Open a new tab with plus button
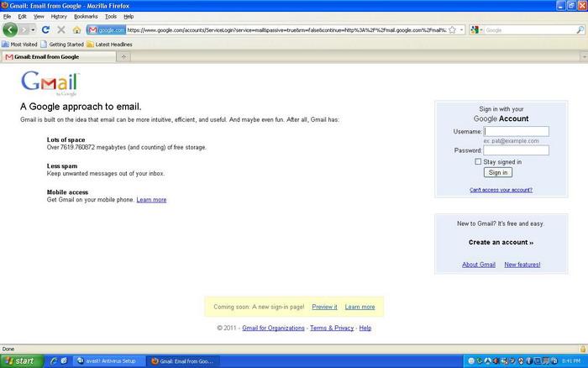The height and width of the screenshot is (368, 588). (x=123, y=56)
